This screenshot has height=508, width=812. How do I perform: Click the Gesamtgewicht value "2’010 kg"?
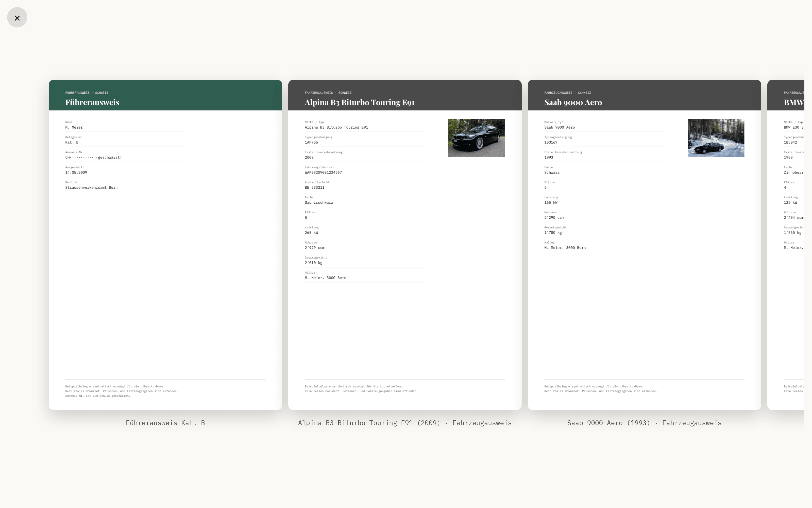tap(313, 263)
